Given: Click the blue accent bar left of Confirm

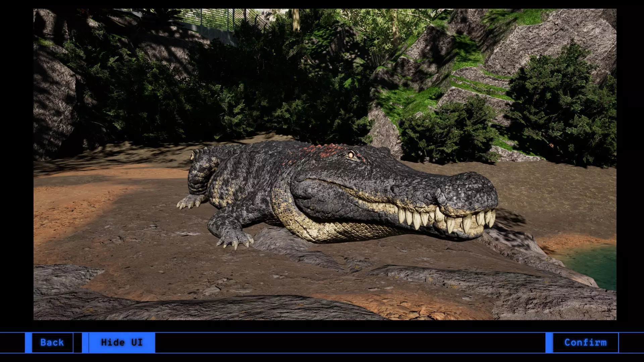Looking at the screenshot, I should [x=549, y=343].
